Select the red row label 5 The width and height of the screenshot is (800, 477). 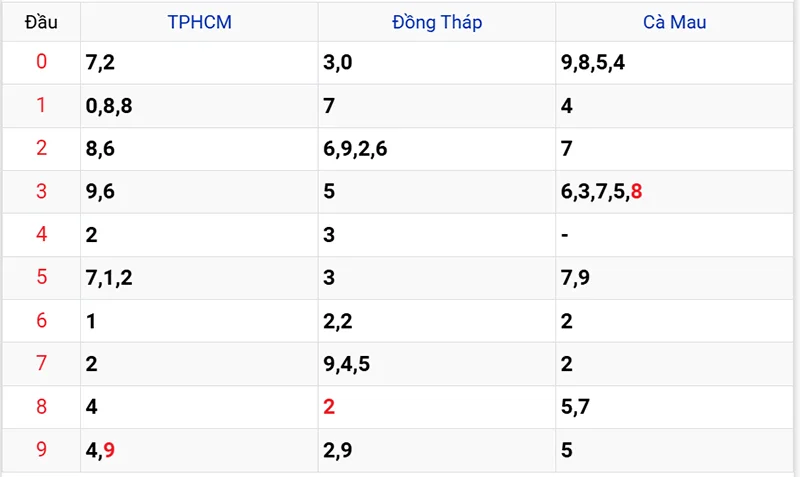tap(41, 278)
